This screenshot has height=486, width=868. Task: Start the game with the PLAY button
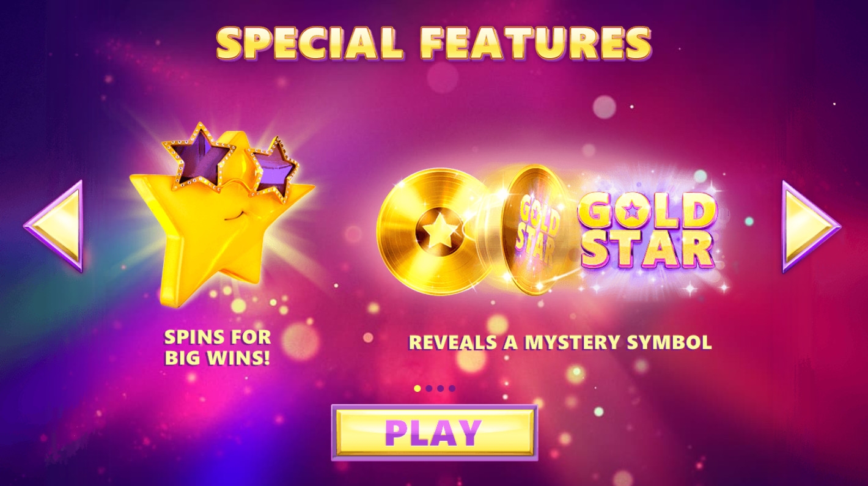pos(434,432)
